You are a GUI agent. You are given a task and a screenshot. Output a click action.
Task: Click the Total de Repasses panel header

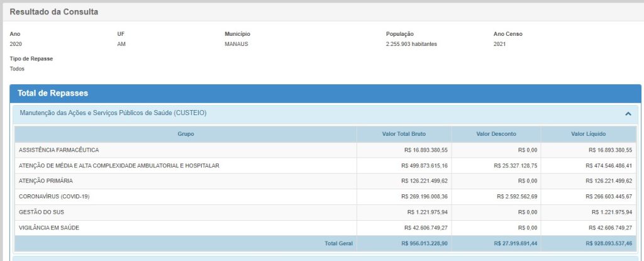(x=53, y=93)
